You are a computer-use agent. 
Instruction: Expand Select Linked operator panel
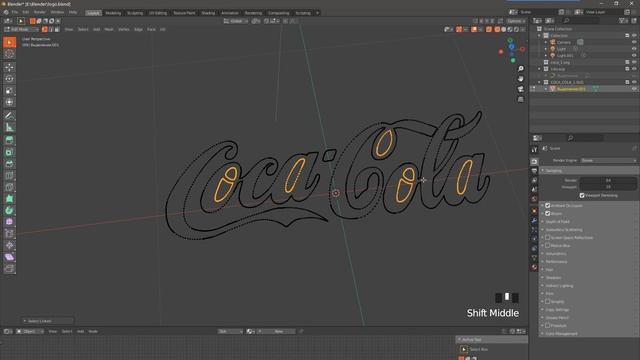click(x=47, y=321)
